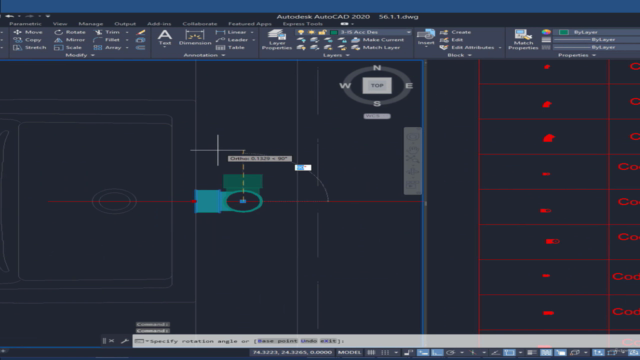Click the Dimension tool
The image size is (640, 360).
point(195,38)
